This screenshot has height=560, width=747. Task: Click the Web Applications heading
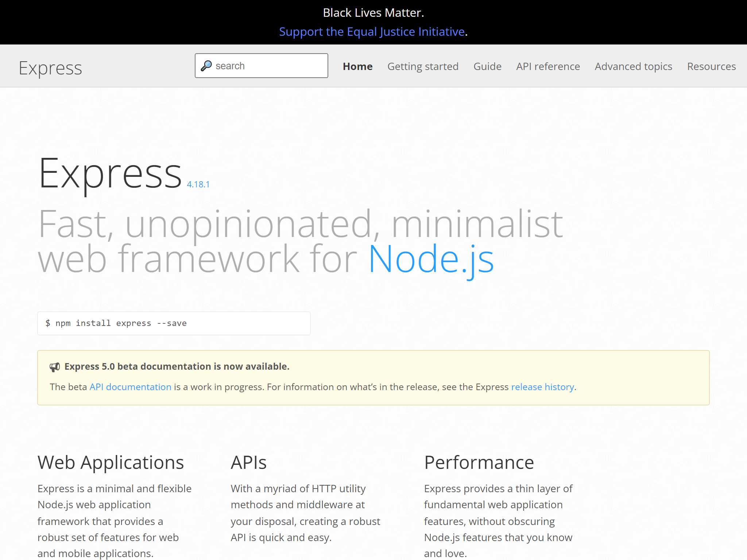coord(111,462)
